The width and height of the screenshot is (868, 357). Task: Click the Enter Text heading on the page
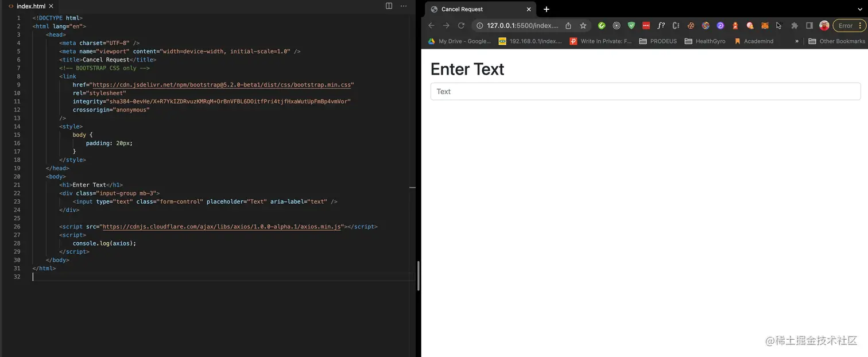coord(467,69)
